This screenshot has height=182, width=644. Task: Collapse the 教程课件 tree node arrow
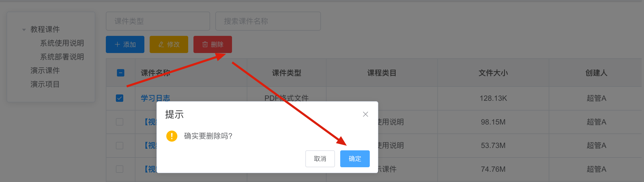point(24,30)
